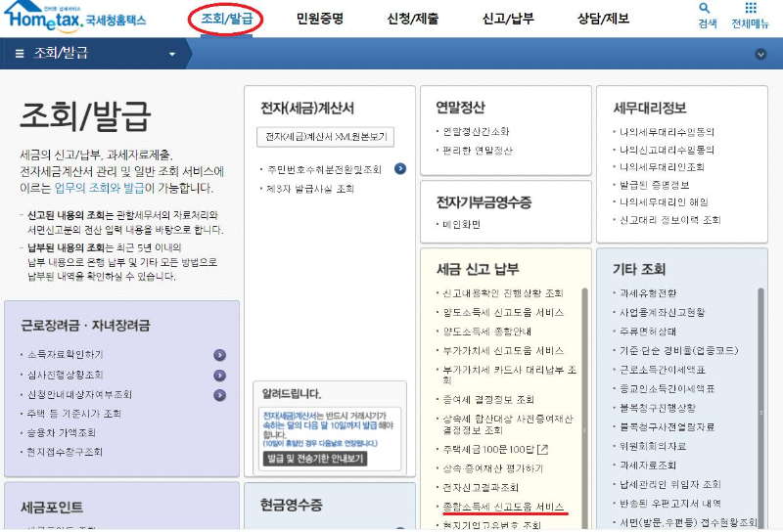
Task: Expand the 조회/발급 breadcrumb dropdown arrow
Action: click(172, 54)
